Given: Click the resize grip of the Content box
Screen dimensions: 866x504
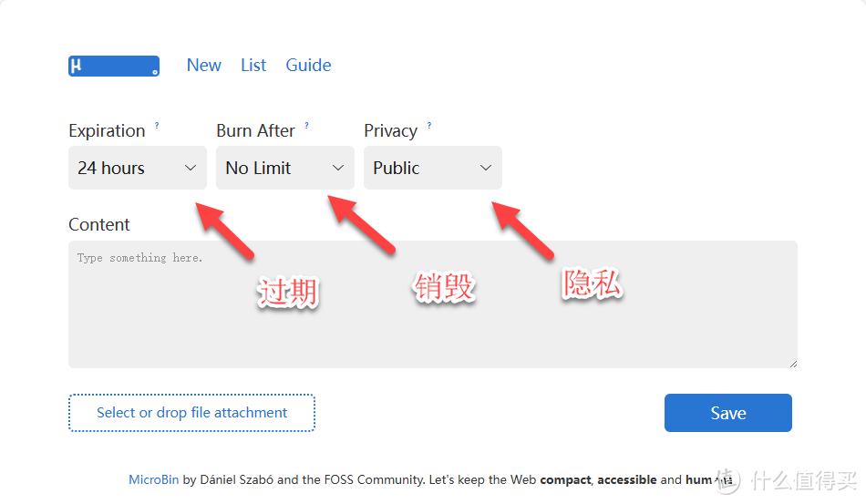Looking at the screenshot, I should (x=792, y=363).
